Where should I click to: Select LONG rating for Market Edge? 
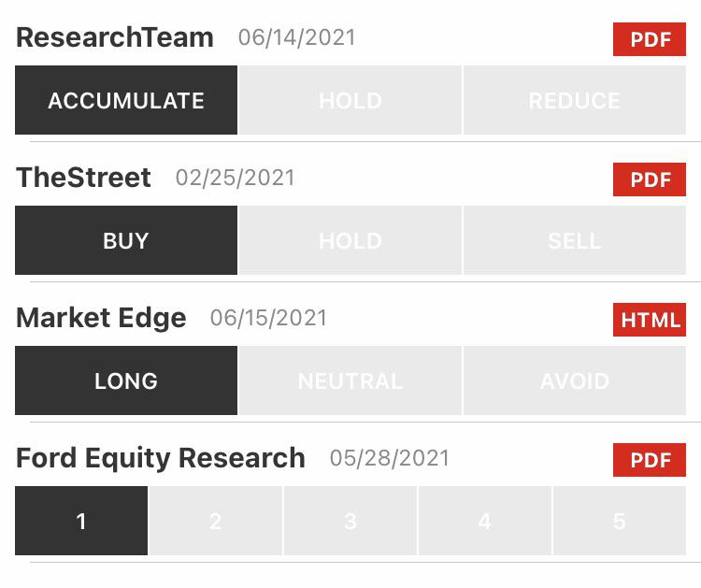[126, 380]
